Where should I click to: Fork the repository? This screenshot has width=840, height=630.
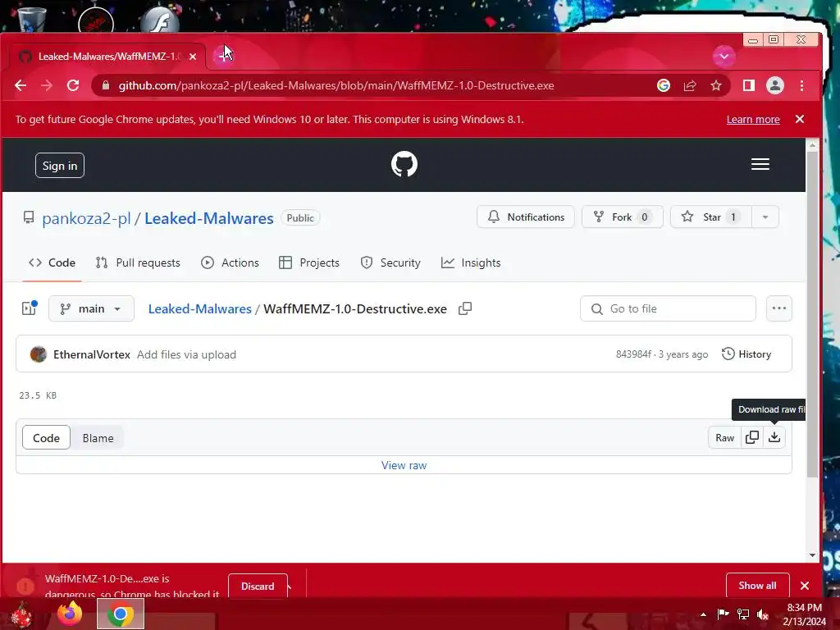pyautogui.click(x=622, y=217)
